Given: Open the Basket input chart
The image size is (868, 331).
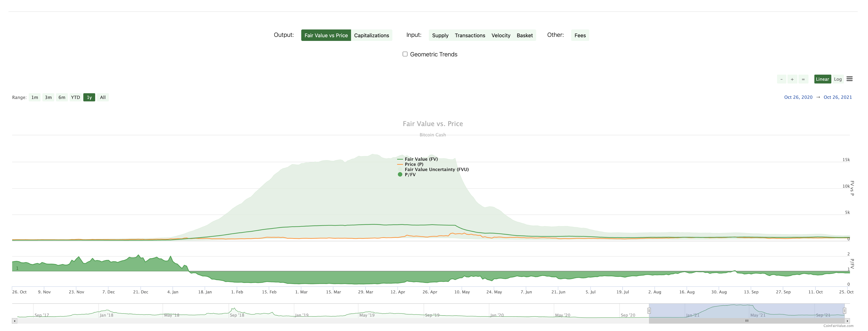Looking at the screenshot, I should pos(525,35).
